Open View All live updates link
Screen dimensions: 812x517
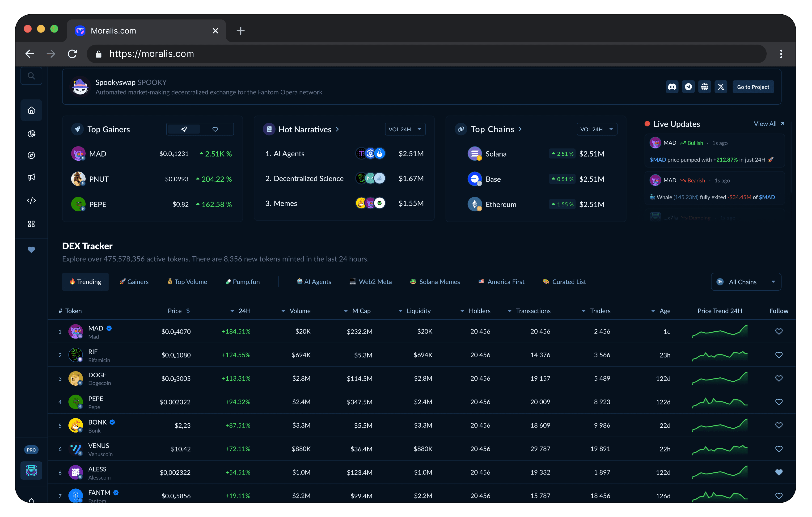[769, 124]
